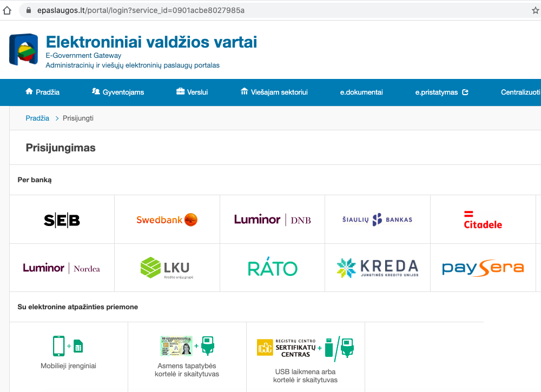This screenshot has height=392, width=541.
Task: Select Mobilieji įrenginiai login method
Action: pyautogui.click(x=68, y=366)
